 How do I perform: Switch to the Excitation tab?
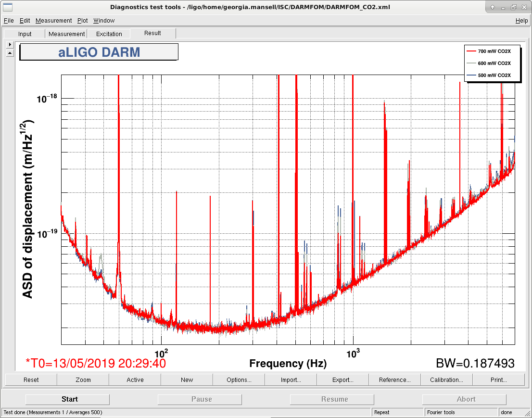point(109,34)
